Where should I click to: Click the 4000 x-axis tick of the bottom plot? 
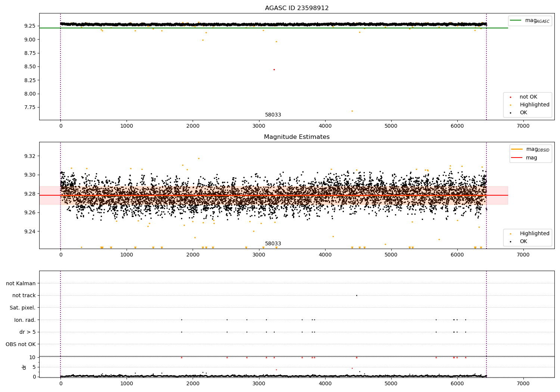(325, 383)
